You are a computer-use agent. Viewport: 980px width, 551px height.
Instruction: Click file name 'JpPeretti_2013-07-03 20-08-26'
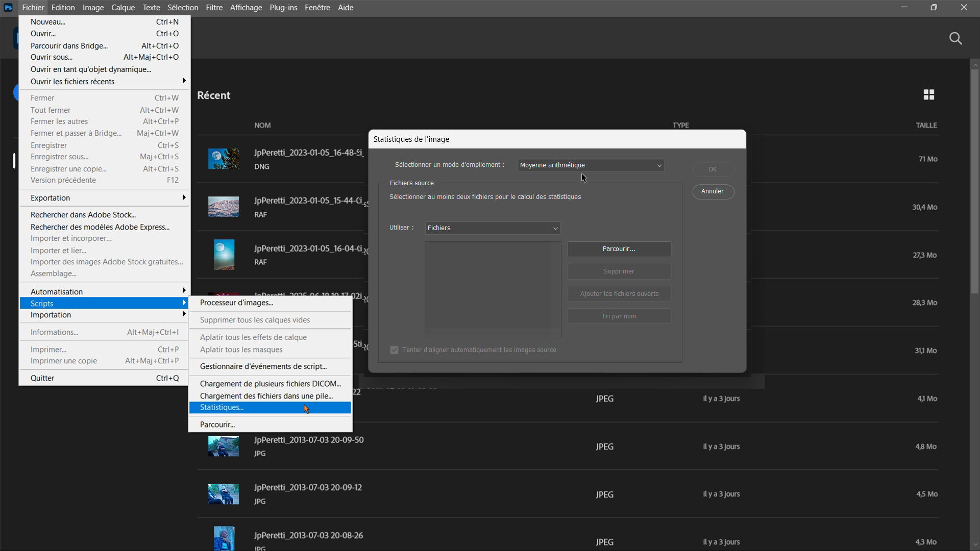(309, 536)
